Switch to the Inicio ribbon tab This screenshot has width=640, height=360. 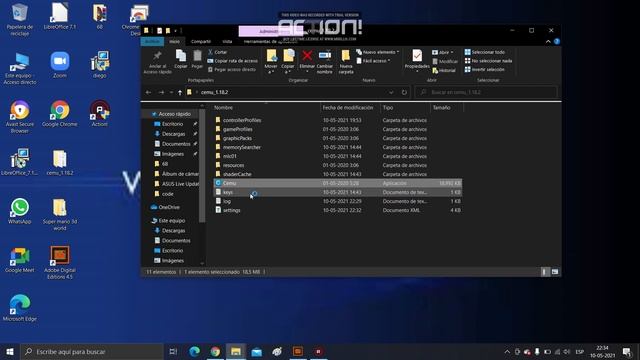tap(174, 42)
